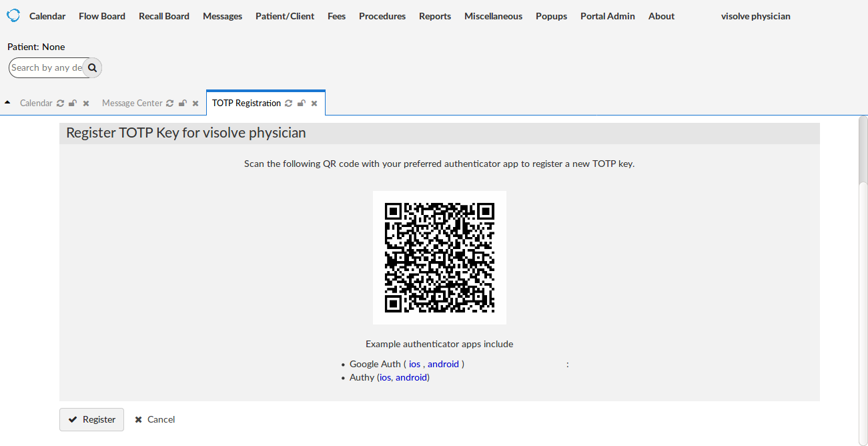Open the About menu
The height and width of the screenshot is (446, 868).
[662, 16]
